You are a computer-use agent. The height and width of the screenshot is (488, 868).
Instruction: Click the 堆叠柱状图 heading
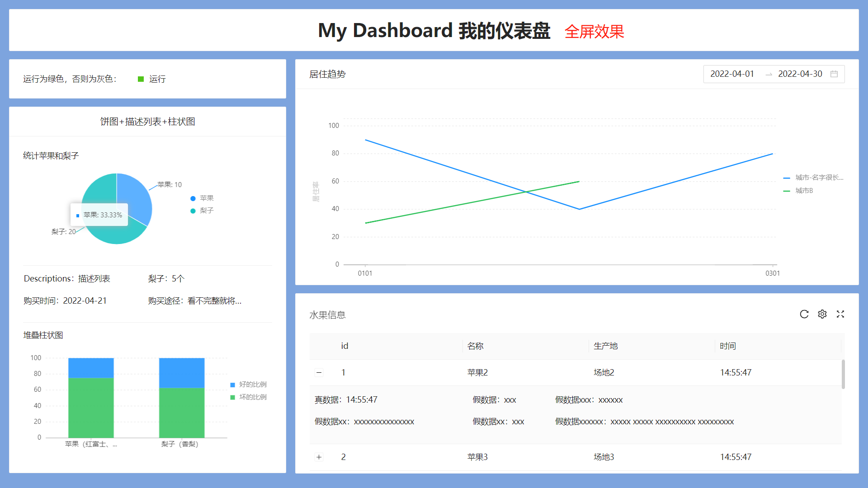pyautogui.click(x=43, y=335)
